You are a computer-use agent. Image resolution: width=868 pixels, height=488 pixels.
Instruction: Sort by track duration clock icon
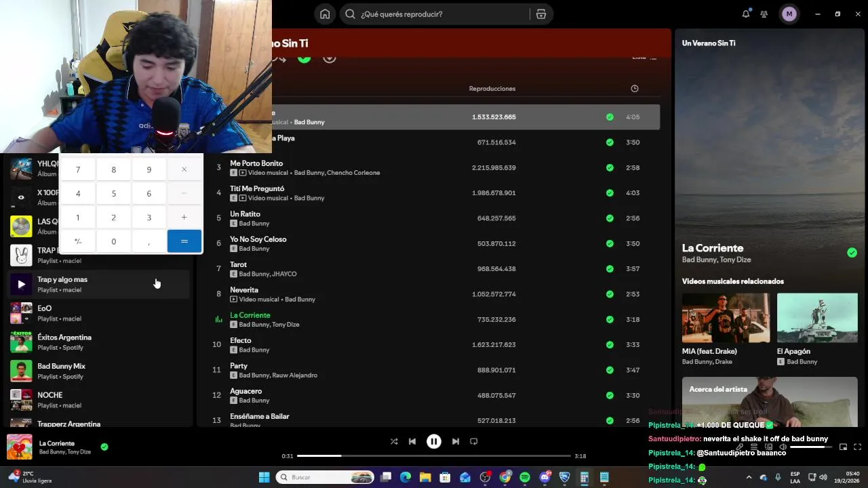pos(635,89)
